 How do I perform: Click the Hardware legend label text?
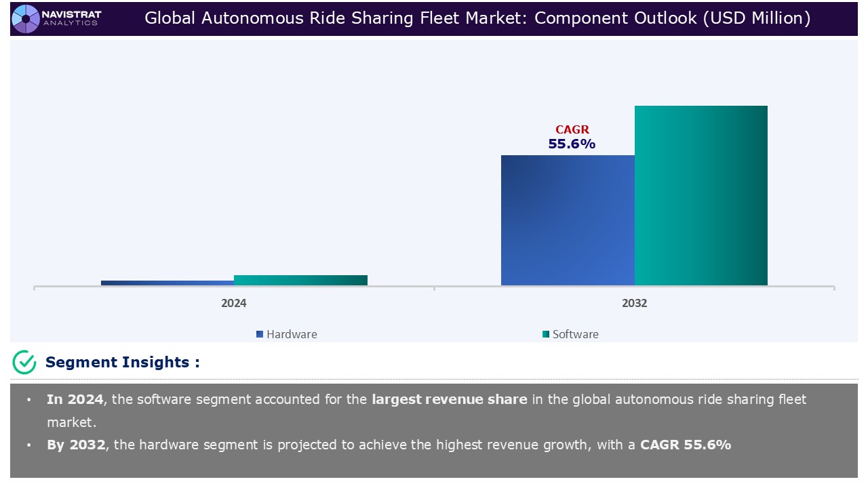pyautogui.click(x=292, y=334)
